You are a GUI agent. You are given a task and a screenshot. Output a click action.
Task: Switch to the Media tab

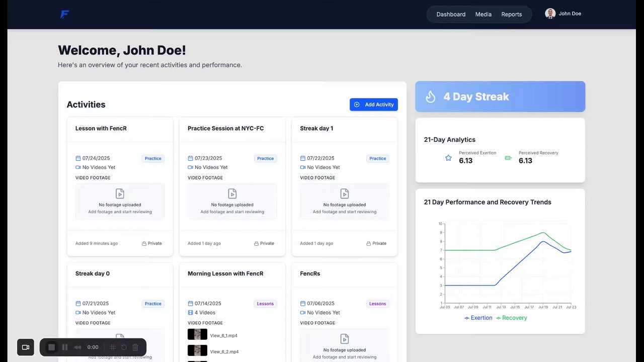pyautogui.click(x=484, y=14)
